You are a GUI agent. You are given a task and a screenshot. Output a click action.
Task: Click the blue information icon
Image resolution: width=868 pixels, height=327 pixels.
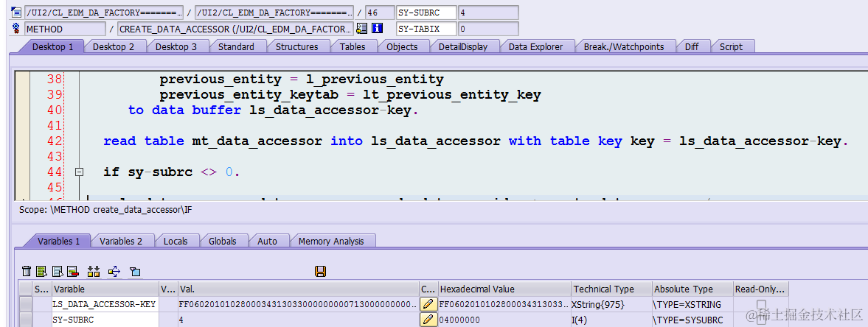coord(378,29)
